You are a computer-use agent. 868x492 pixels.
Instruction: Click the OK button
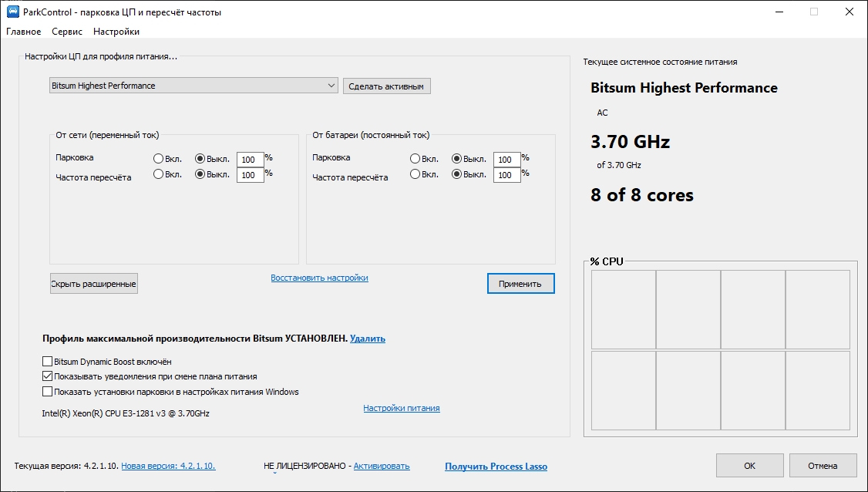pyautogui.click(x=749, y=466)
